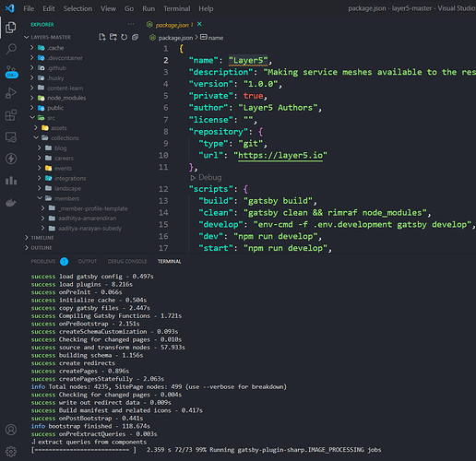Open the Edit menu
The image size is (476, 461).
point(49,8)
